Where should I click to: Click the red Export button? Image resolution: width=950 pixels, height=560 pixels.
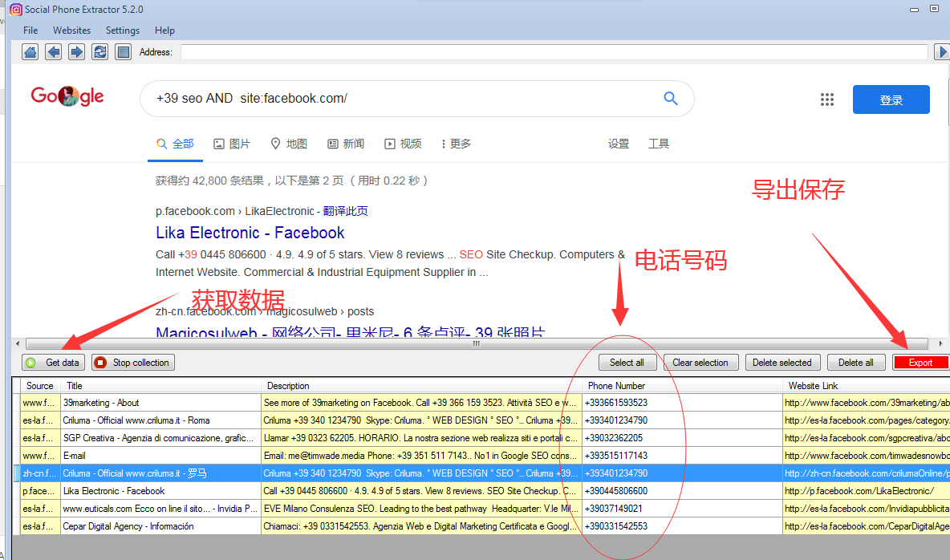(920, 362)
